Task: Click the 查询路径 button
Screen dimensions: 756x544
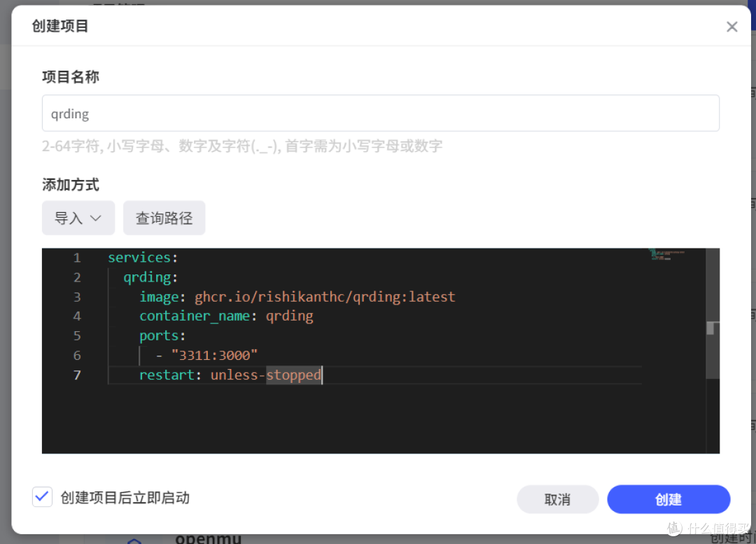Action: point(164,218)
